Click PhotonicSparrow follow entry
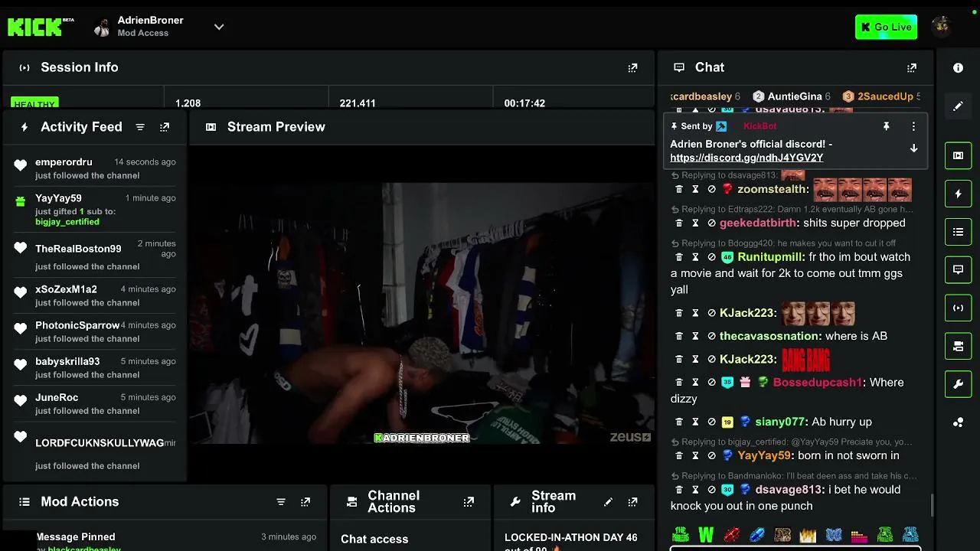This screenshot has width=980, height=551. (x=95, y=331)
